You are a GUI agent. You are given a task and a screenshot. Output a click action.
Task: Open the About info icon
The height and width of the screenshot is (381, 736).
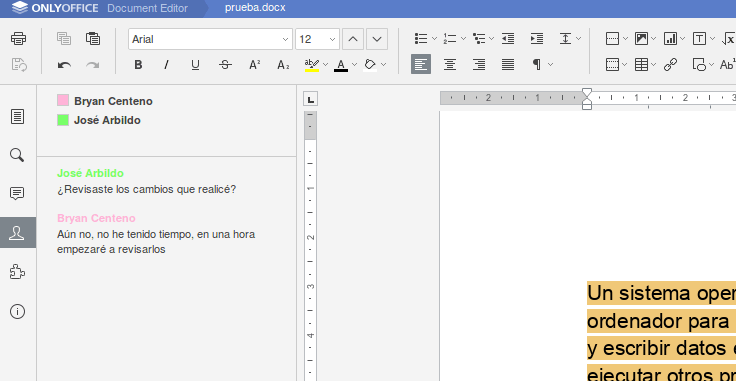17,312
